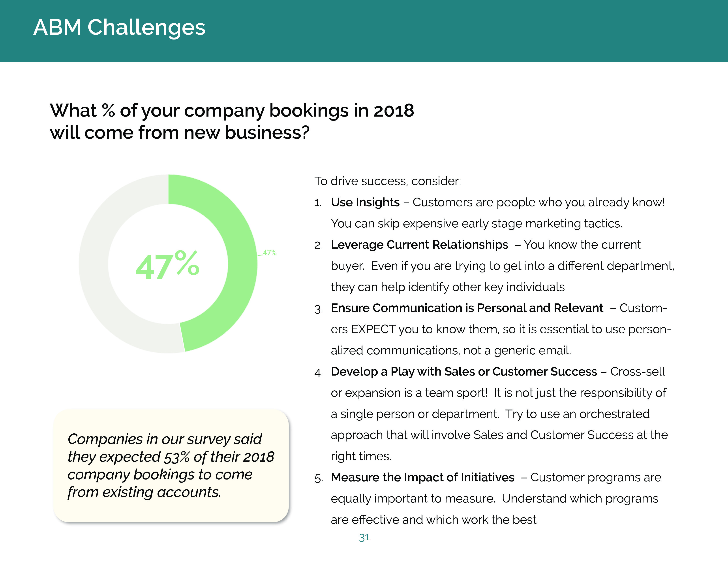728x563 pixels.
Task: Click the teal header banner background
Action: pyautogui.click(x=467, y=31)
